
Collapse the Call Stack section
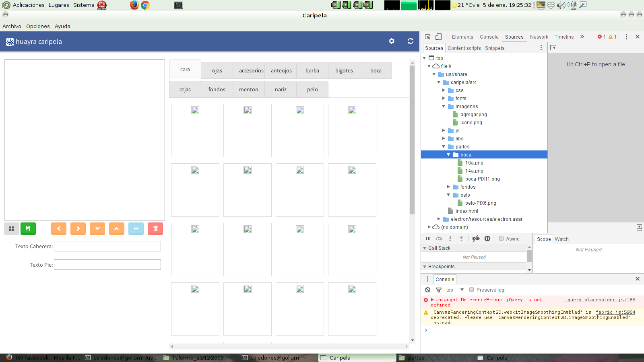coord(425,248)
